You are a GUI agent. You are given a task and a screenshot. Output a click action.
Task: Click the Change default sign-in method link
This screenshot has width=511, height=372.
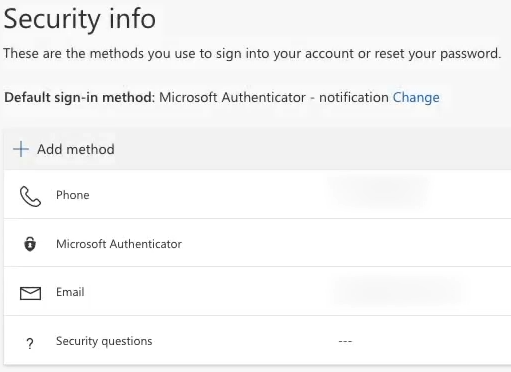(x=416, y=97)
